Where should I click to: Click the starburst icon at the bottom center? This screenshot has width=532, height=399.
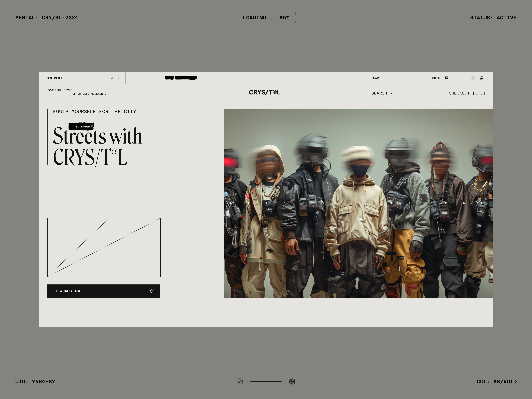tap(292, 381)
